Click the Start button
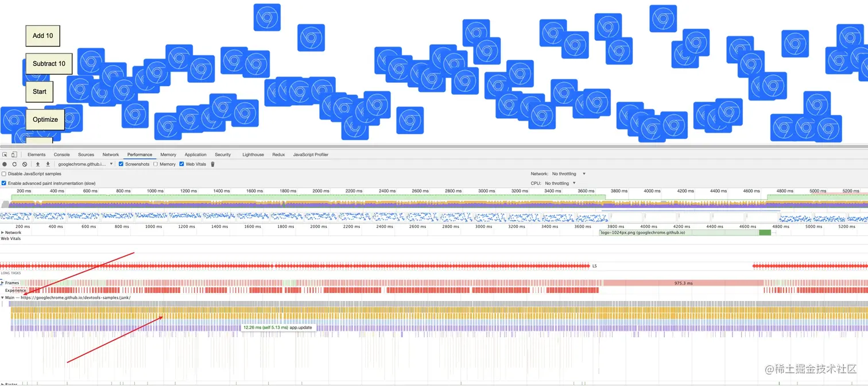Viewport: 868px width, 386px height. pos(40,92)
